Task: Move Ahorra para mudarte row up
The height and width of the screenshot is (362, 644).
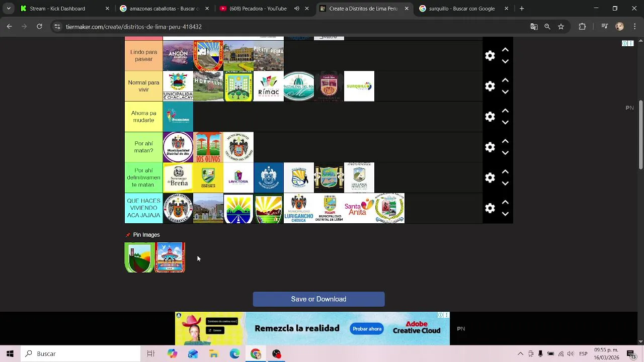Action: click(x=505, y=111)
